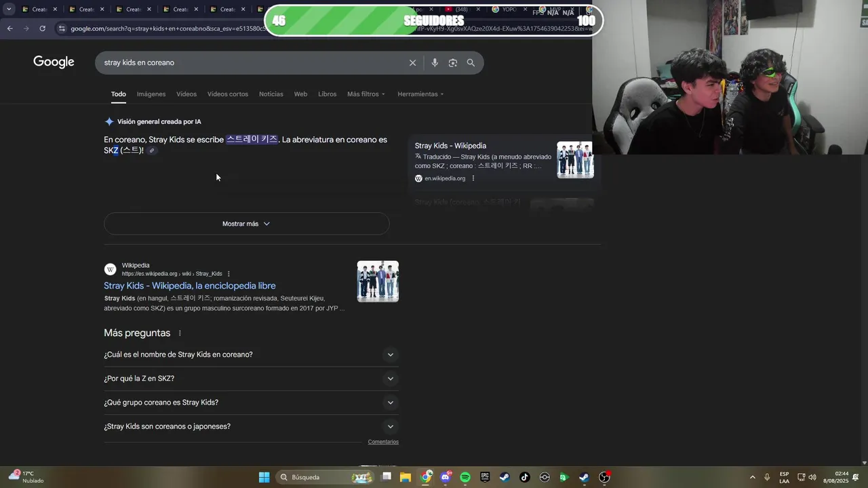Select the Todo results tab

119,94
